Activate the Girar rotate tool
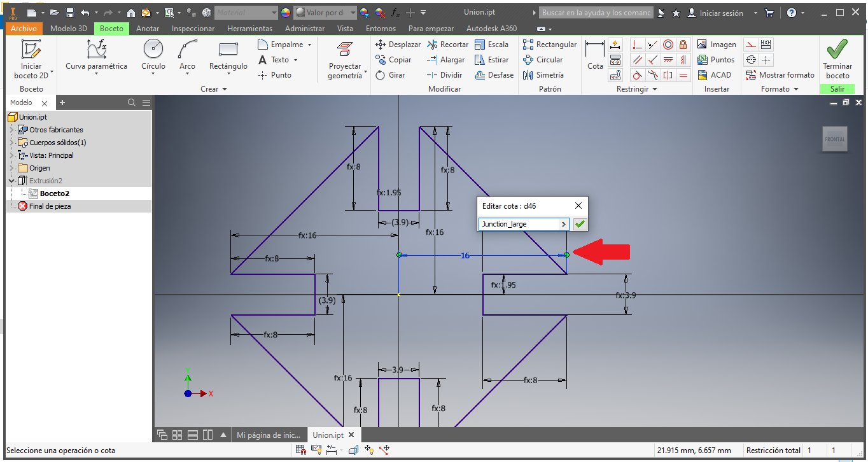Image resolution: width=868 pixels, height=462 pixels. (390, 75)
